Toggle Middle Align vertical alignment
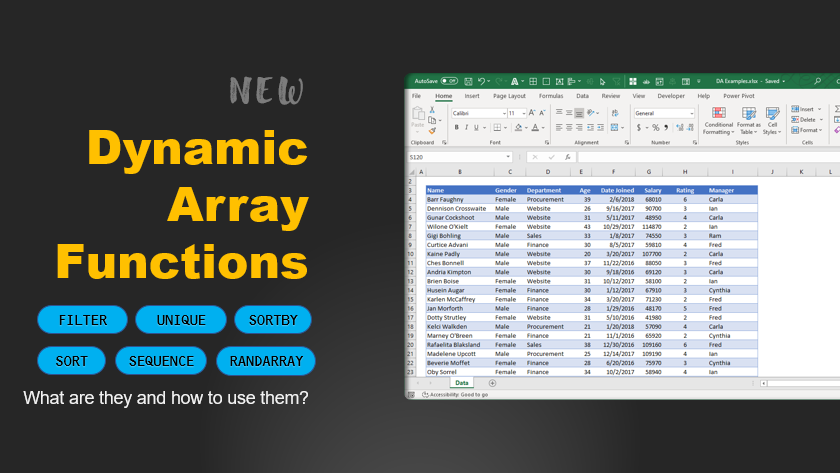 point(569,113)
